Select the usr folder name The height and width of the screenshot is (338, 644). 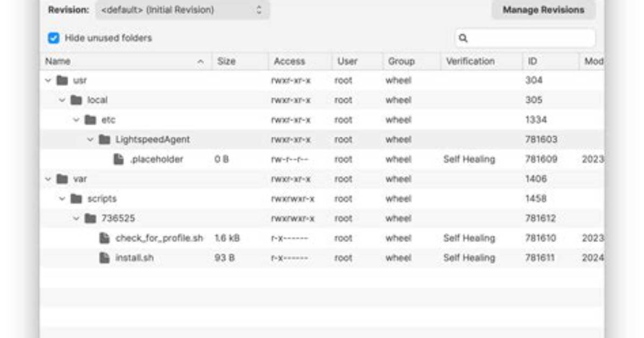point(80,81)
